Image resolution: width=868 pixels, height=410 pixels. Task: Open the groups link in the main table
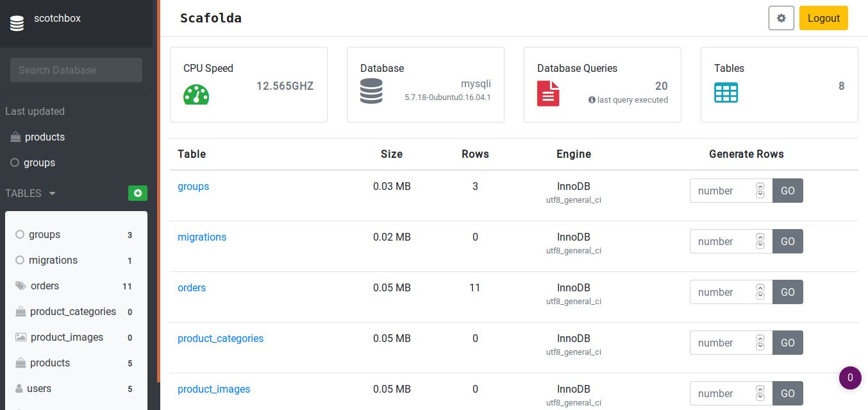193,186
